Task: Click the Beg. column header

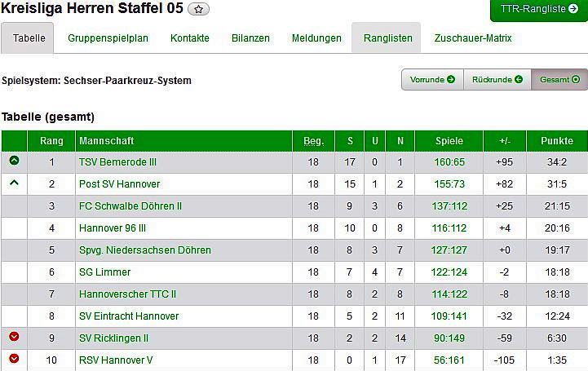Action: [x=313, y=141]
